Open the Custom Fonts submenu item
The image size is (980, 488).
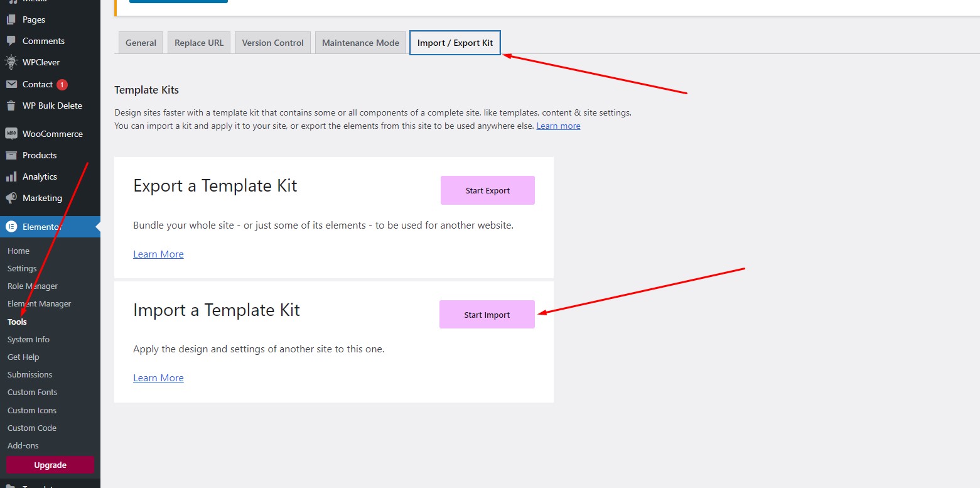click(32, 393)
